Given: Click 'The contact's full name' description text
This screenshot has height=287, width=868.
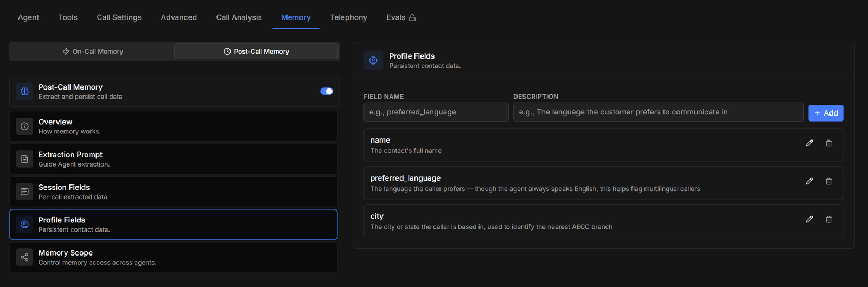Looking at the screenshot, I should pyautogui.click(x=406, y=151).
